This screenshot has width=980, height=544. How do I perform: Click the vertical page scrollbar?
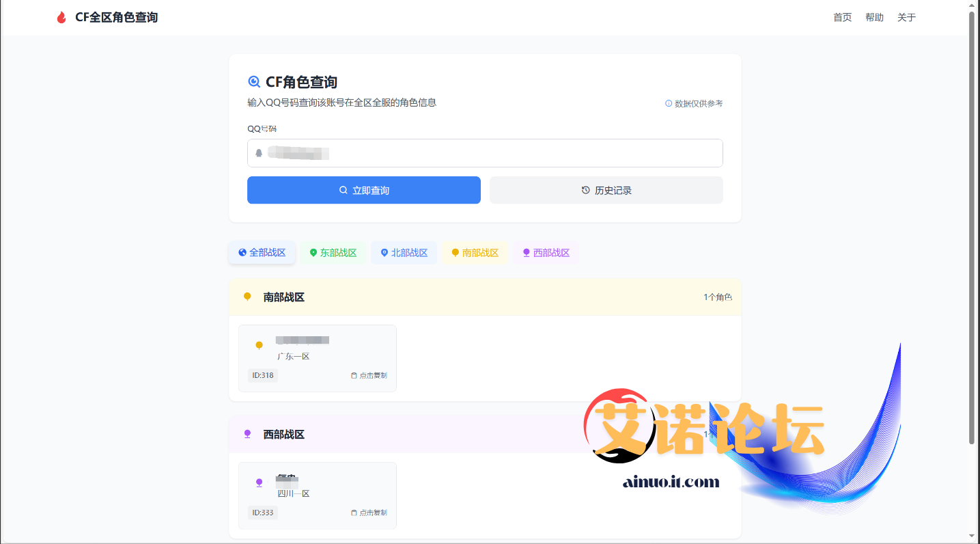point(972,228)
